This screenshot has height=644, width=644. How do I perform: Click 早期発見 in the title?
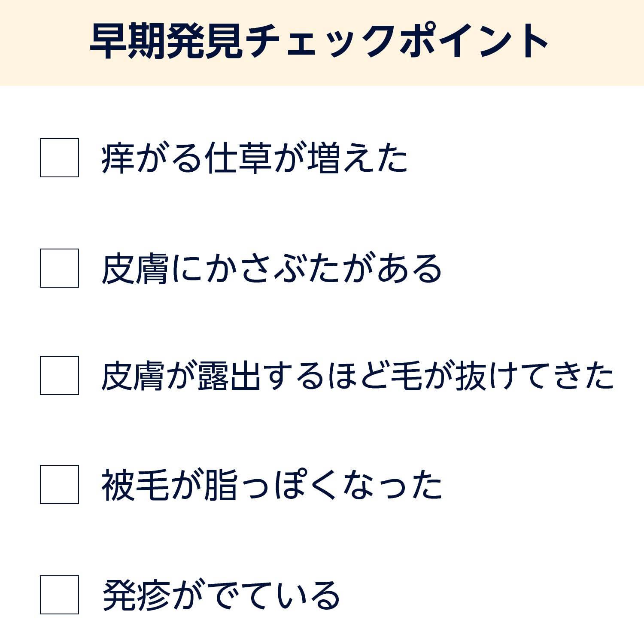tap(167, 41)
